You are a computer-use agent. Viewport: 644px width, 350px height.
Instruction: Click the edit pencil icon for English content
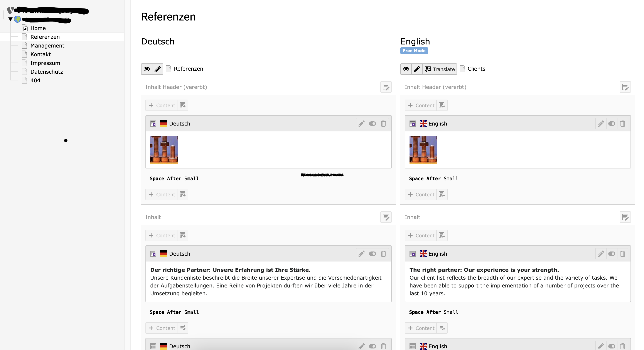600,123
